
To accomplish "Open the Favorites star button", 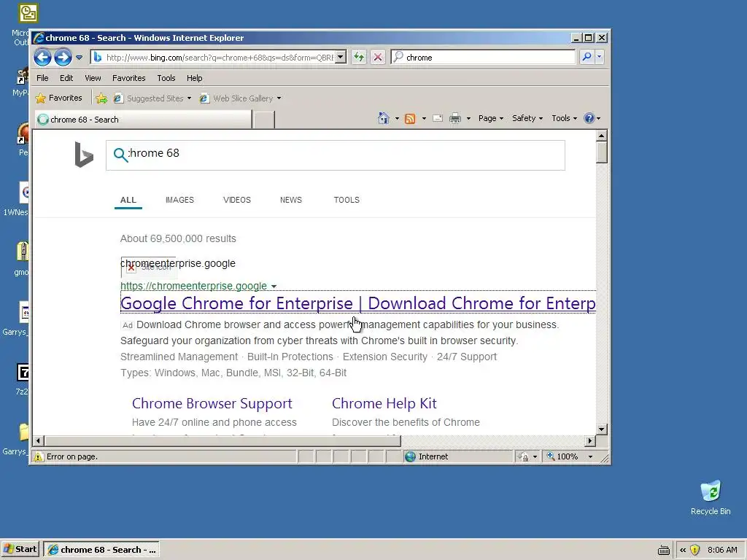I will pyautogui.click(x=58, y=98).
